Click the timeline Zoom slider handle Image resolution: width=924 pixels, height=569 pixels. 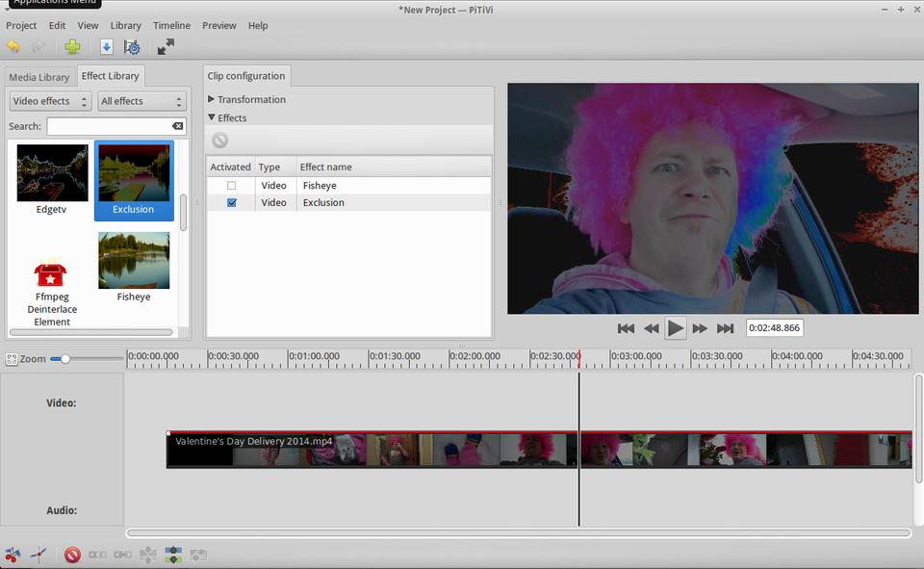click(64, 359)
